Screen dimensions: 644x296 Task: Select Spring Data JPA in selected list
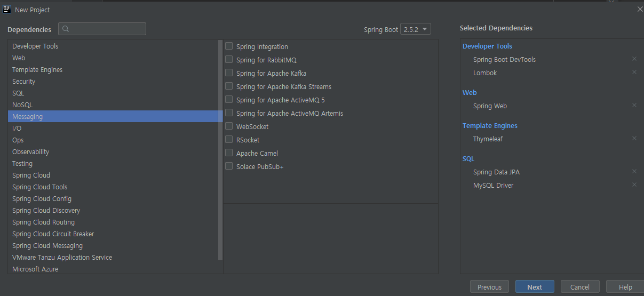pos(496,172)
